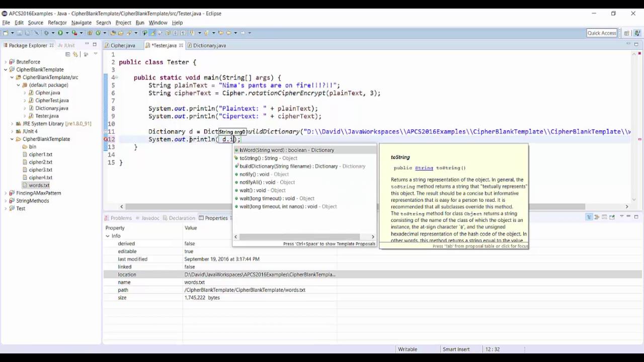The width and height of the screenshot is (644, 362).
Task: Select cipher3.txt in Package Explorer
Action: coord(40,170)
